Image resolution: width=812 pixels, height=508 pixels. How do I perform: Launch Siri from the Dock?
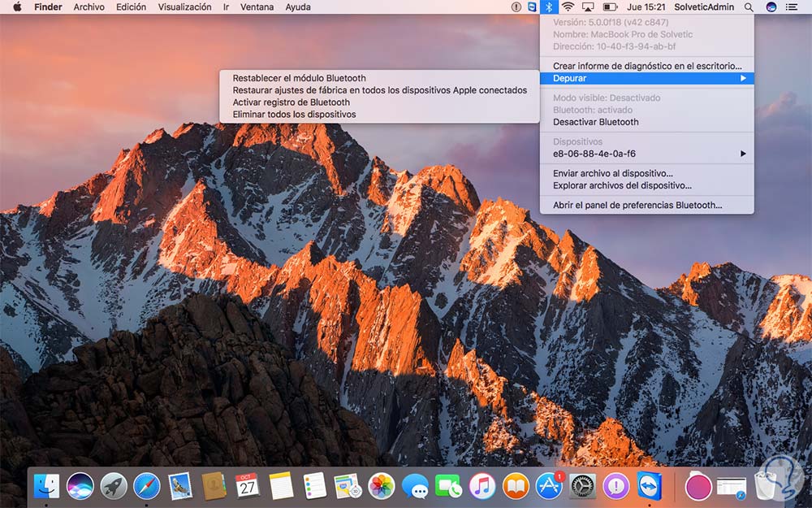(x=80, y=486)
